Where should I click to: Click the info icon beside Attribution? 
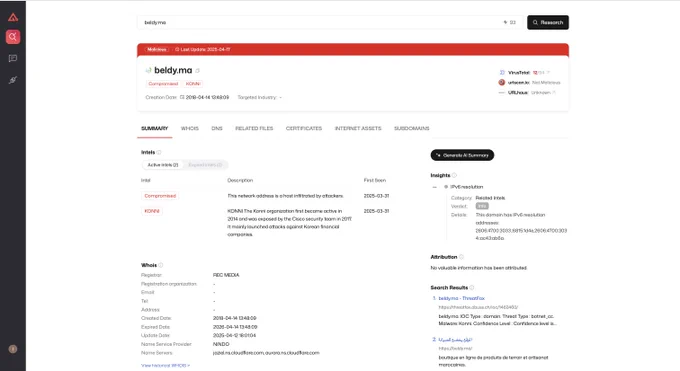click(x=461, y=257)
